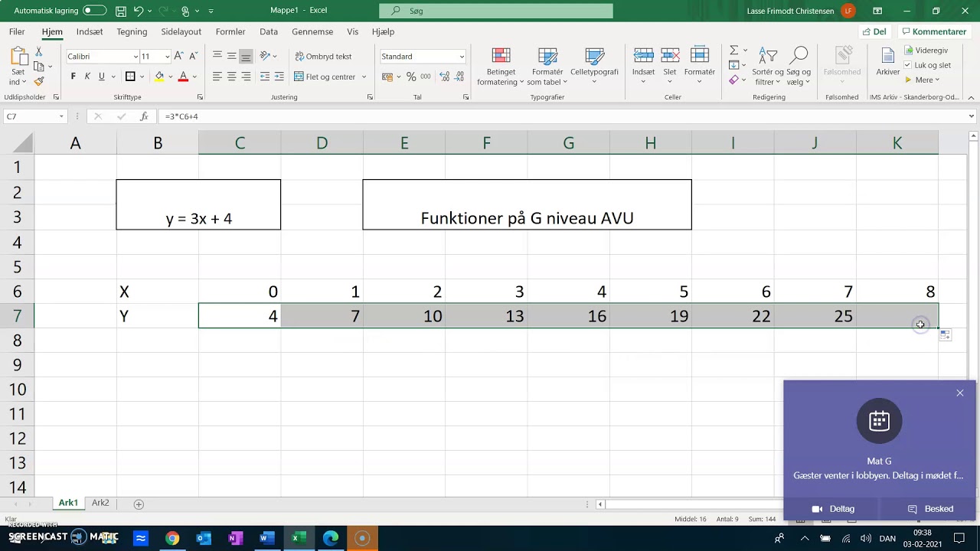Click the Videregiv forward icon

click(x=926, y=50)
